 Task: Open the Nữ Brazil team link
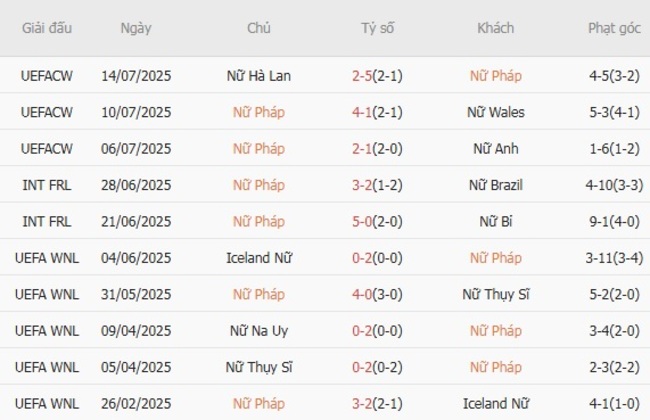point(496,185)
